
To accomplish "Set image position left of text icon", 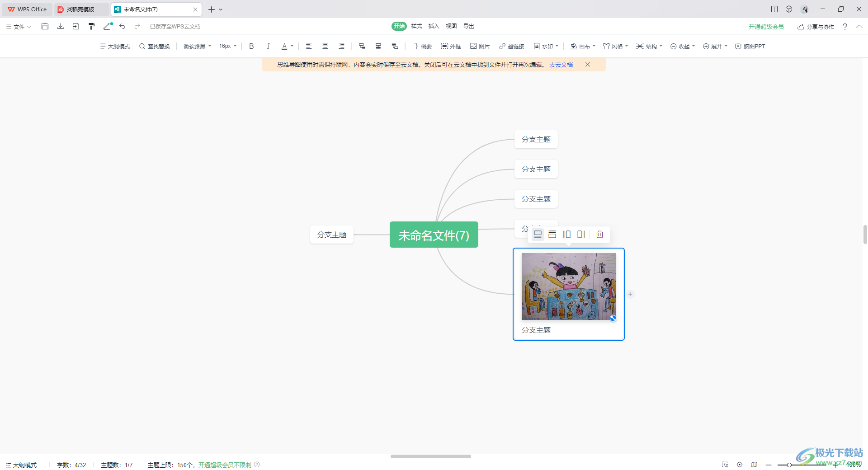I will pyautogui.click(x=566, y=234).
